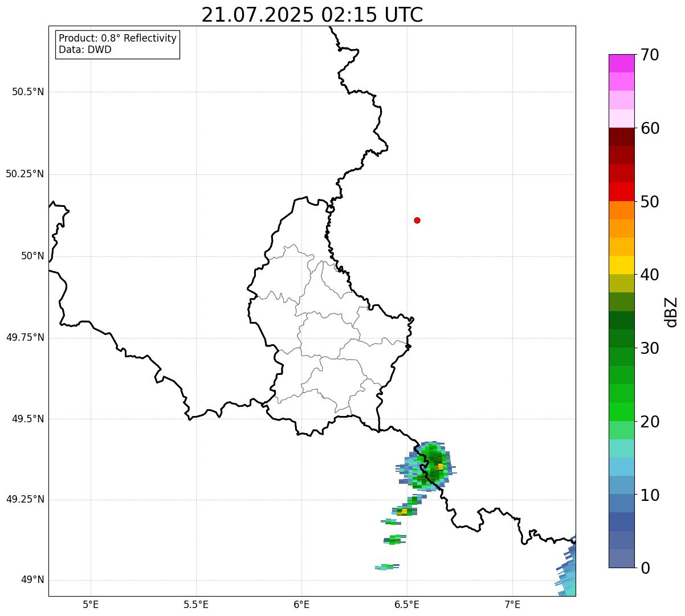Click the dark maroon colorbar segment below 60
Image resolution: width=685 pixels, height=616 pixels.
[621, 137]
